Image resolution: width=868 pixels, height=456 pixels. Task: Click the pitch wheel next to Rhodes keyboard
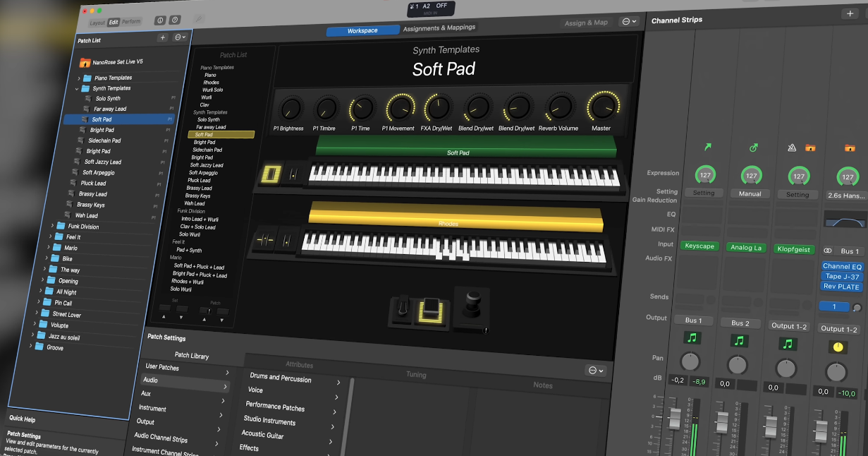pos(265,240)
